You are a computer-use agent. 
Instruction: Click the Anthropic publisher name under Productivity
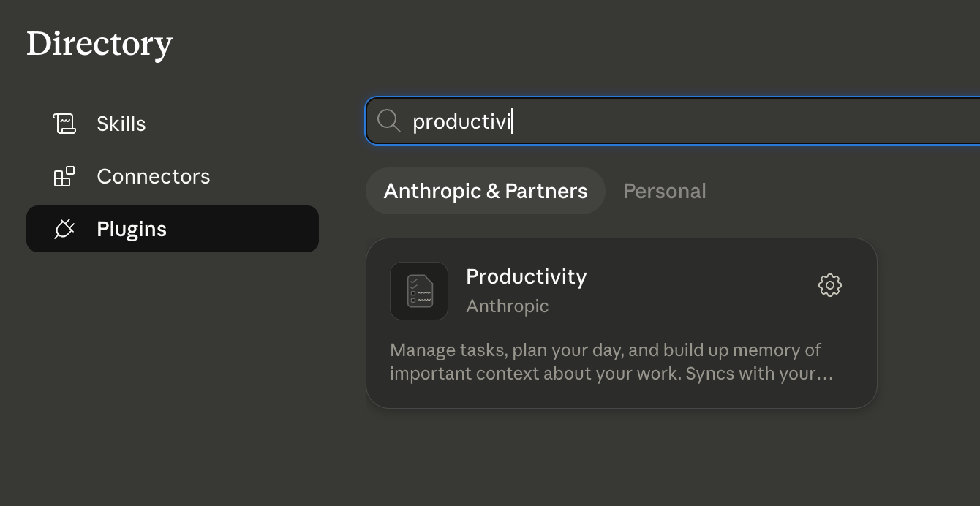pyautogui.click(x=508, y=306)
